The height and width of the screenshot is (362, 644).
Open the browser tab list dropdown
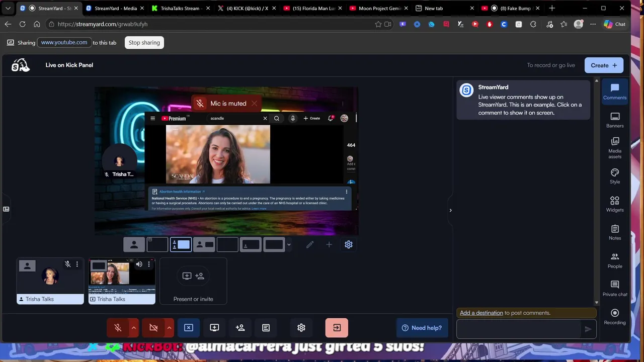[8, 8]
